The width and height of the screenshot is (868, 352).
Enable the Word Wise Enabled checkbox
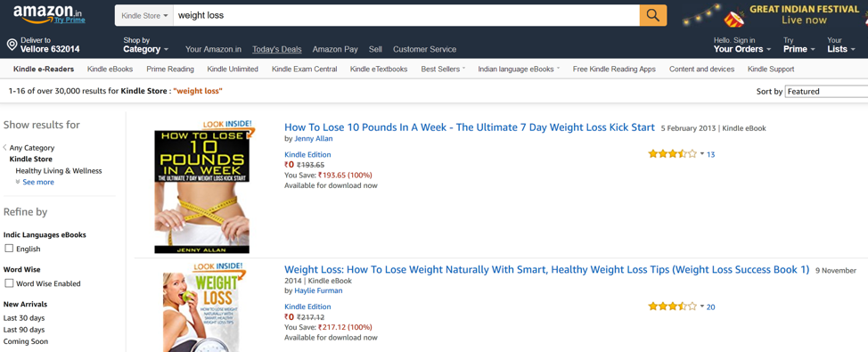(x=9, y=282)
